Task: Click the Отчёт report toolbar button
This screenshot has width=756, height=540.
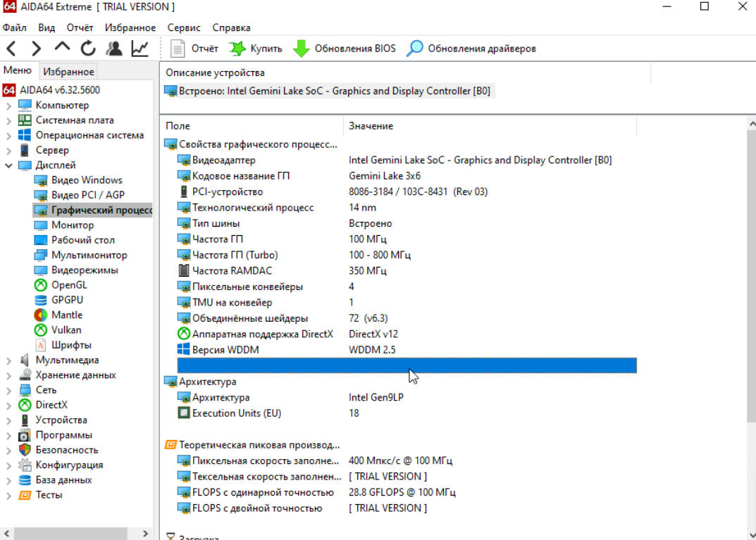Action: tap(194, 48)
